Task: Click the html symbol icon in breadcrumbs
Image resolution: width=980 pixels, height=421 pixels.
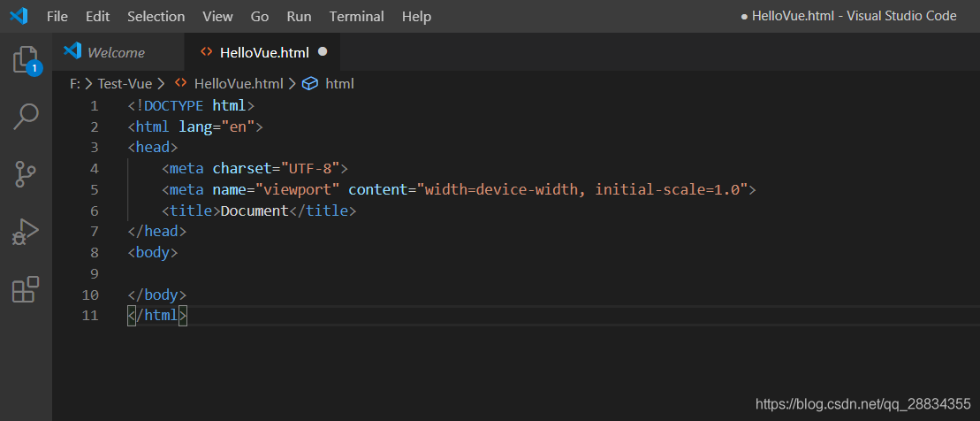Action: (310, 83)
